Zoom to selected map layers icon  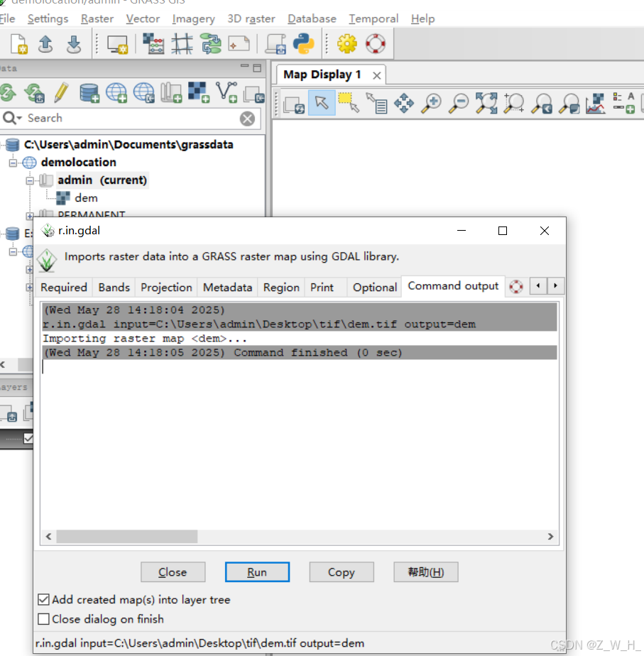tap(486, 104)
